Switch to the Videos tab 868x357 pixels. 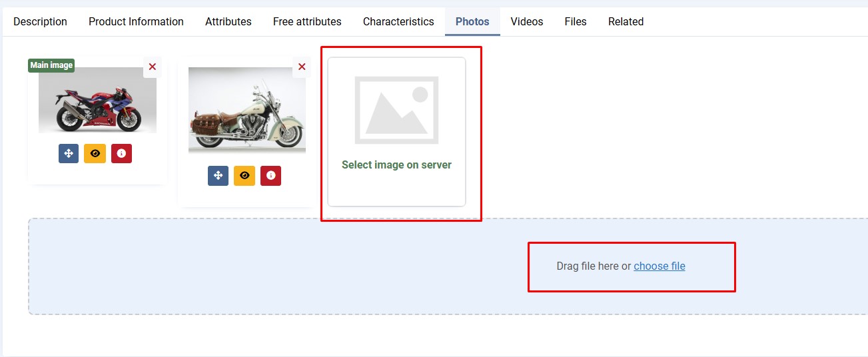coord(527,21)
